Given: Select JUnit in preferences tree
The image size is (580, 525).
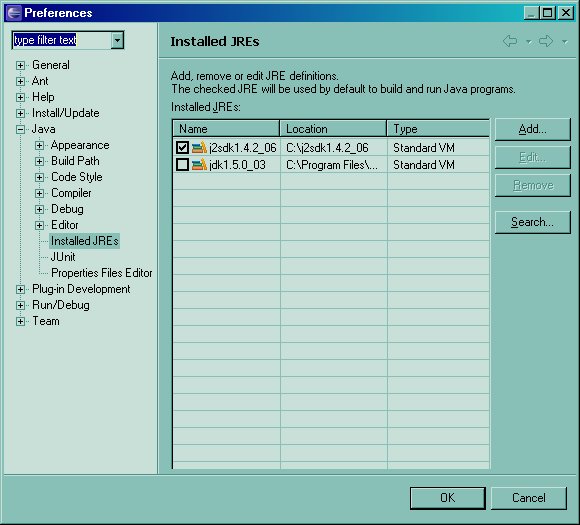Looking at the screenshot, I should click(63, 257).
